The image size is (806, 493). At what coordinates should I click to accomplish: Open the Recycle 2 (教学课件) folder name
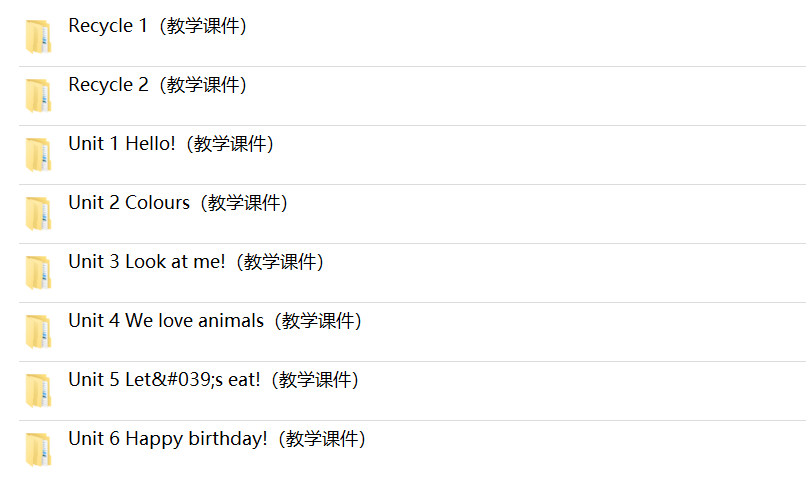[x=157, y=85]
